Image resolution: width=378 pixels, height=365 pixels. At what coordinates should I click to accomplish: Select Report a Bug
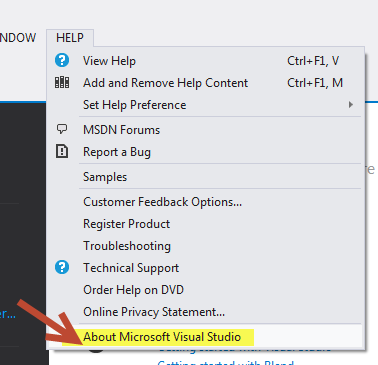click(x=206, y=152)
